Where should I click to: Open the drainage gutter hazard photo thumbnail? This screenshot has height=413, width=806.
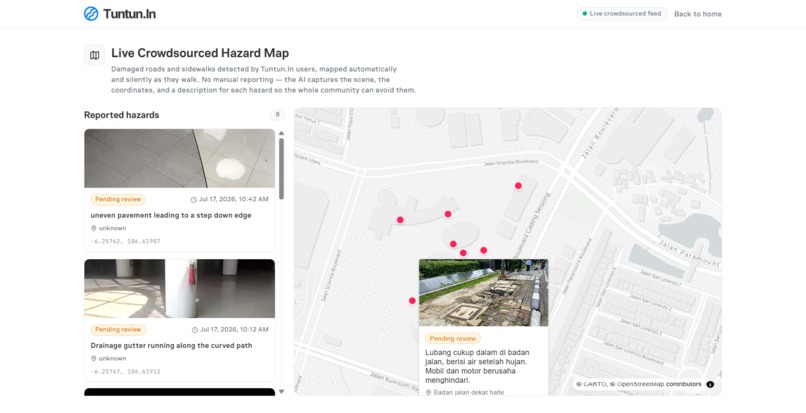(x=179, y=289)
